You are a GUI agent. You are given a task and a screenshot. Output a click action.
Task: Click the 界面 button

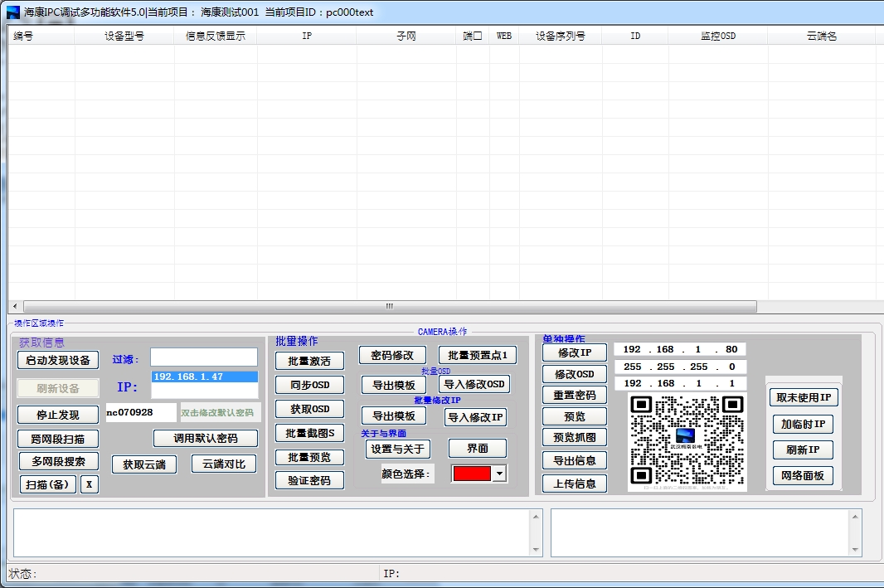pyautogui.click(x=478, y=448)
